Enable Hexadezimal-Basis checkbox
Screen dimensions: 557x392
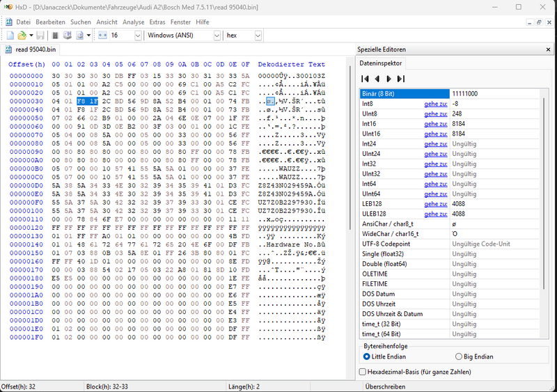pyautogui.click(x=363, y=372)
